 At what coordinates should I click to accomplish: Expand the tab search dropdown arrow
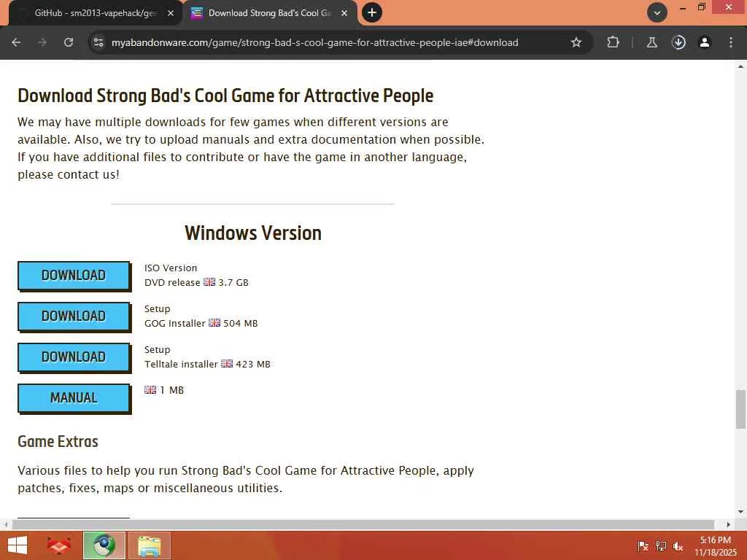tap(657, 13)
